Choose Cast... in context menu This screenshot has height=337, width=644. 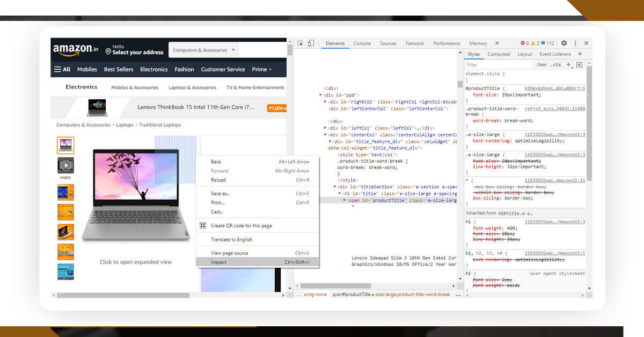(x=258, y=212)
